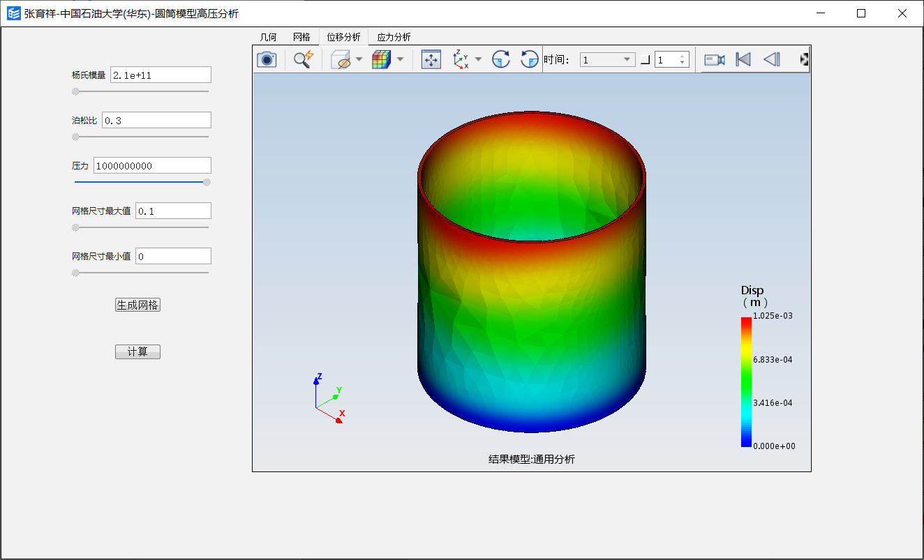
Task: Click the 压力 slider handle
Action: coord(207,182)
